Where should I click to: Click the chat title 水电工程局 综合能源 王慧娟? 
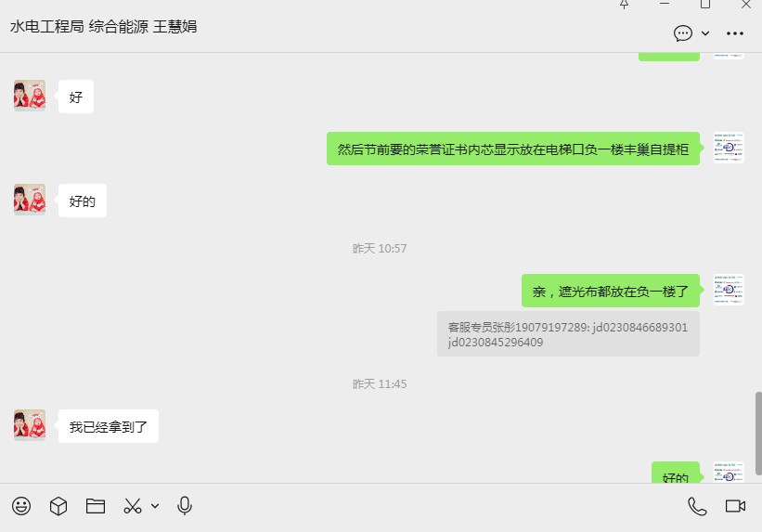point(104,26)
